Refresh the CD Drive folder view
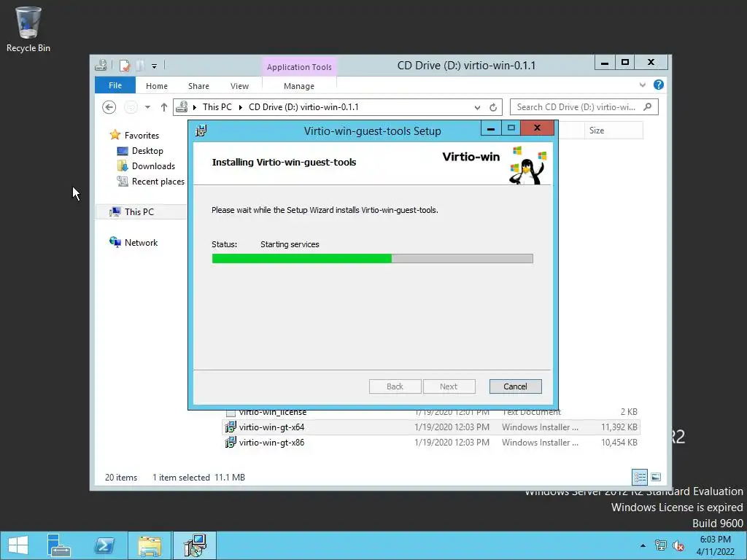747x560 pixels. pos(493,108)
